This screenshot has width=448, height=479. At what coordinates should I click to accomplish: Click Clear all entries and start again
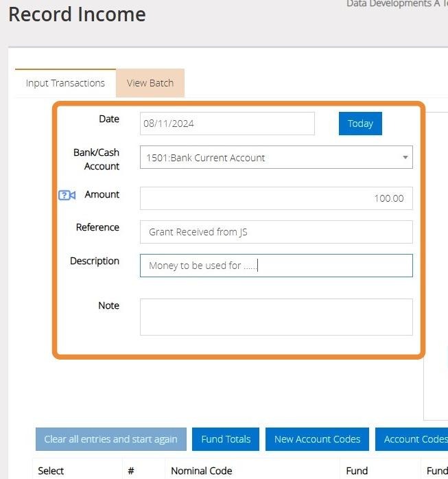coord(111,439)
